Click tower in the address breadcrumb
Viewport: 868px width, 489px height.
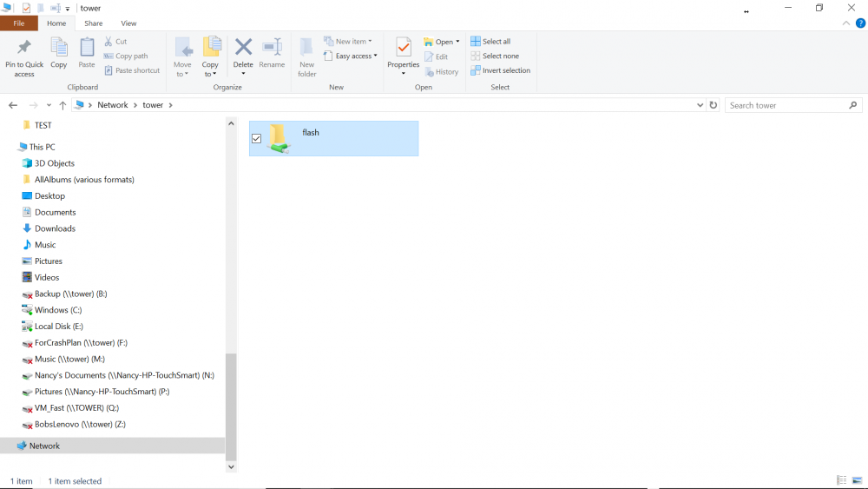coord(153,105)
